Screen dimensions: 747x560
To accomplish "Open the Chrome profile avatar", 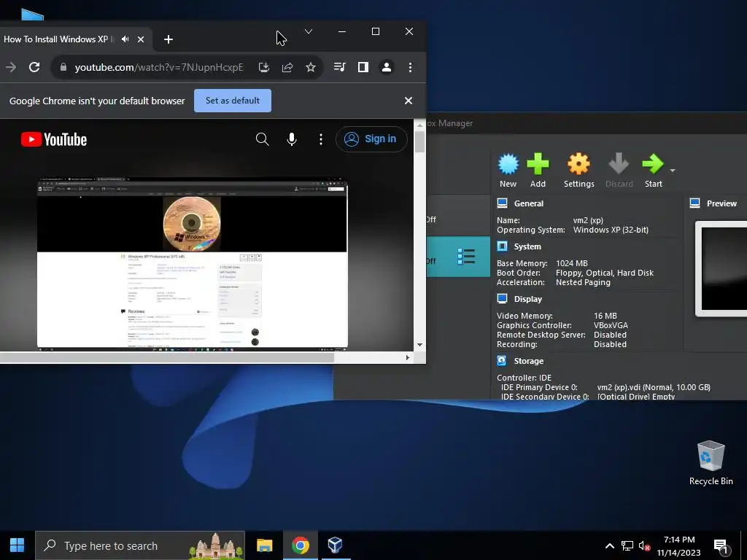I will tap(387, 67).
